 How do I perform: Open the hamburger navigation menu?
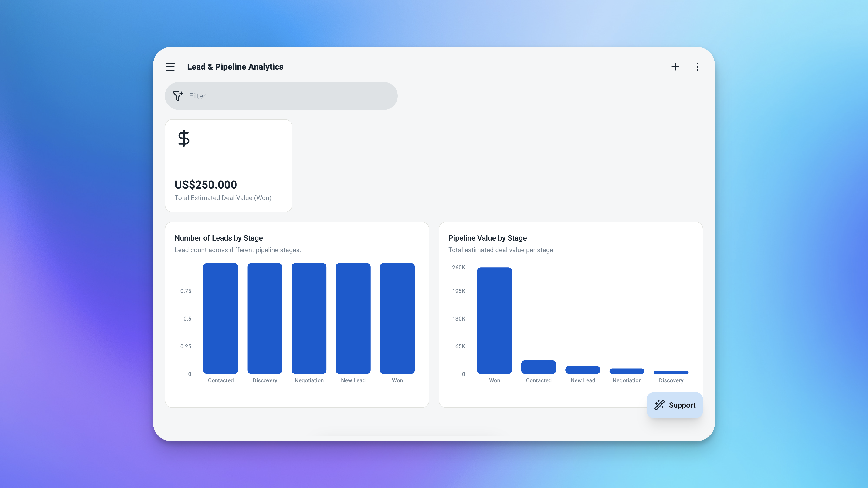170,67
